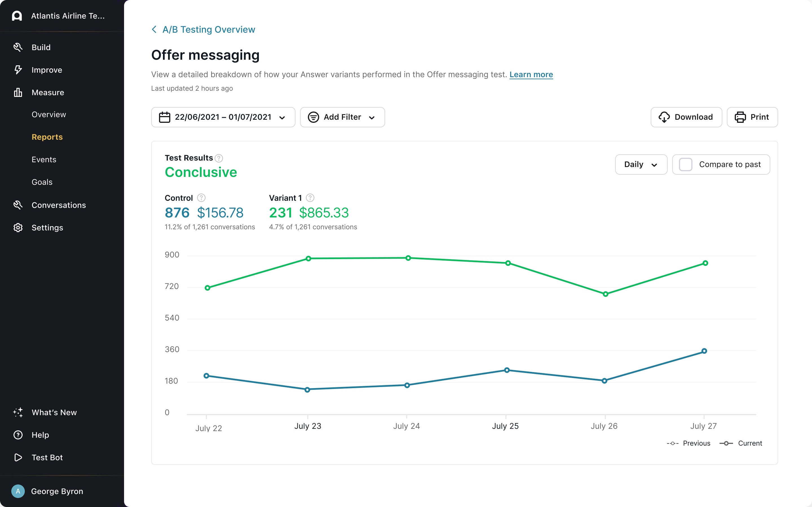Screen dimensions: 812x507
Task: Follow the Learn more link
Action: coord(531,74)
